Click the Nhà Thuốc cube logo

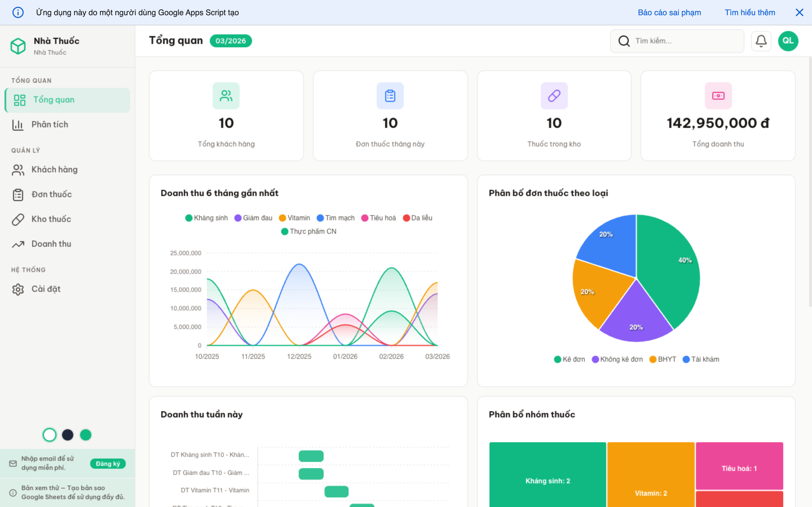tap(18, 46)
